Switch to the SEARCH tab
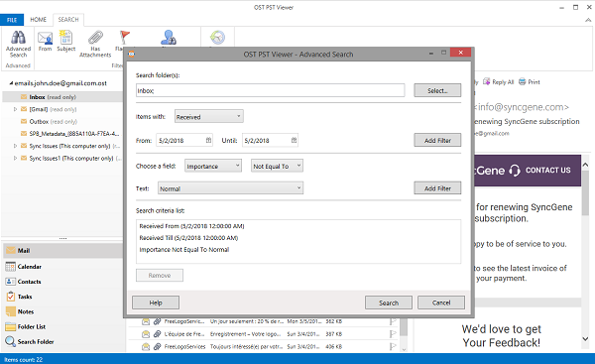Viewport: 595px width, 364px height. [x=68, y=20]
